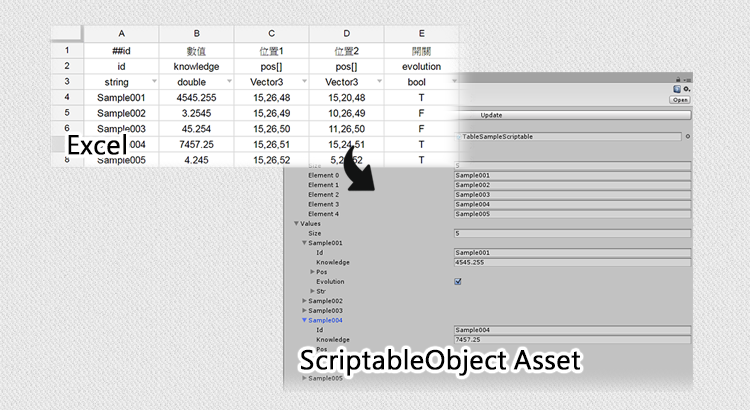The image size is (750, 410).
Task: Select the '7457.25' cell in Excel column B
Action: click(197, 144)
